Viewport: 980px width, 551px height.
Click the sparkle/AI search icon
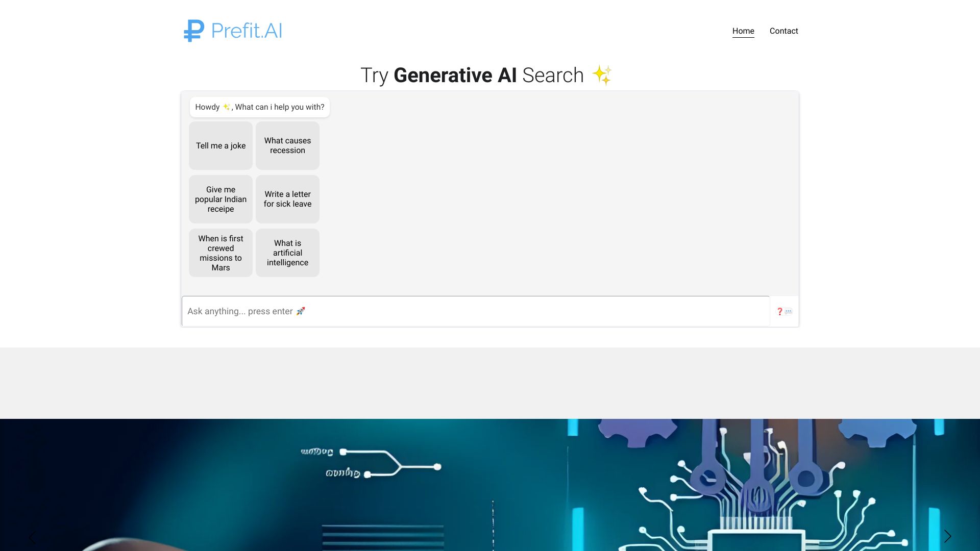(603, 74)
